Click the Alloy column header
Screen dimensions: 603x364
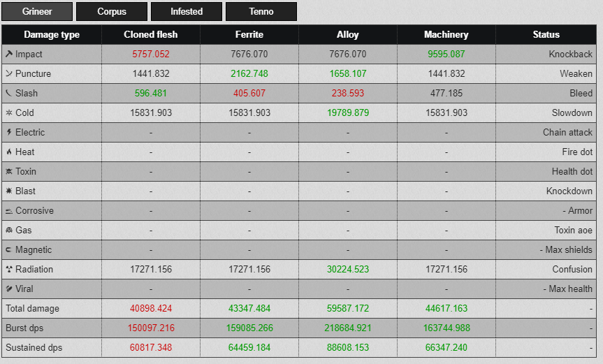(348, 34)
